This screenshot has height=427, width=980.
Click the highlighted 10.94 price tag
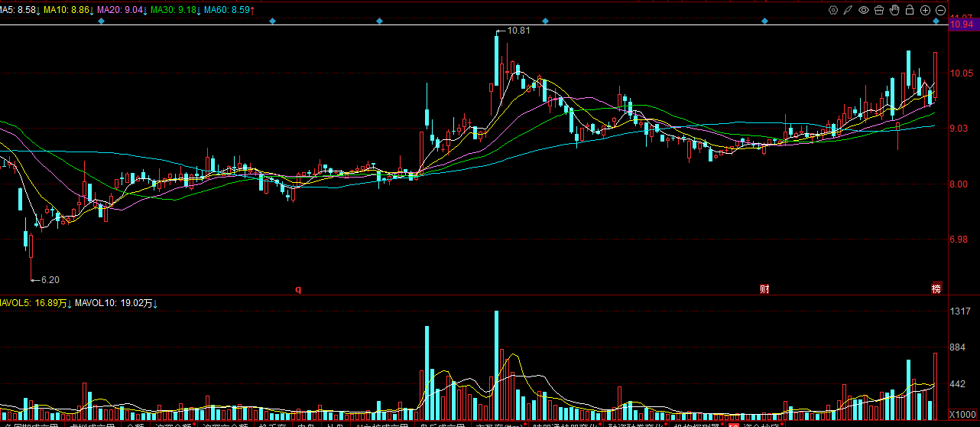tap(963, 25)
